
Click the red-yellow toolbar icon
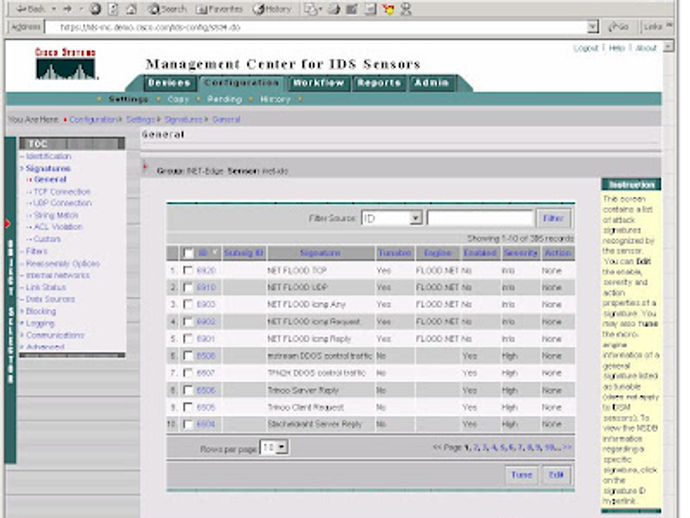click(x=388, y=8)
